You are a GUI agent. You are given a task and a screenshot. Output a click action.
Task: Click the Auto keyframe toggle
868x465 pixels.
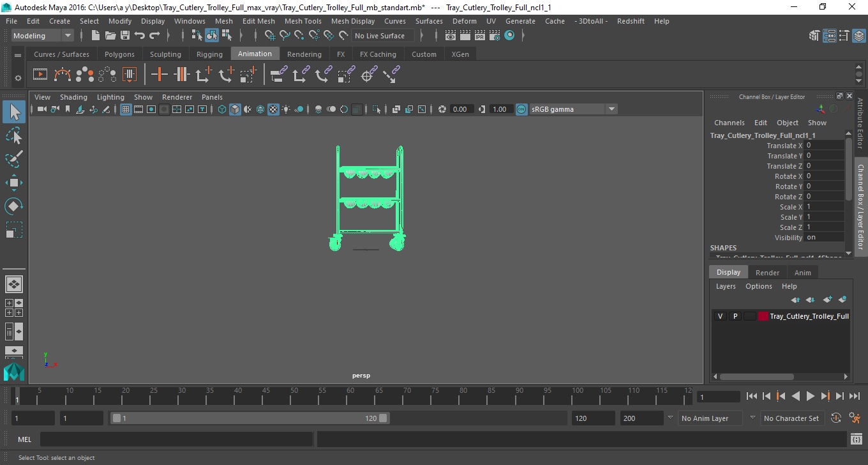point(836,418)
